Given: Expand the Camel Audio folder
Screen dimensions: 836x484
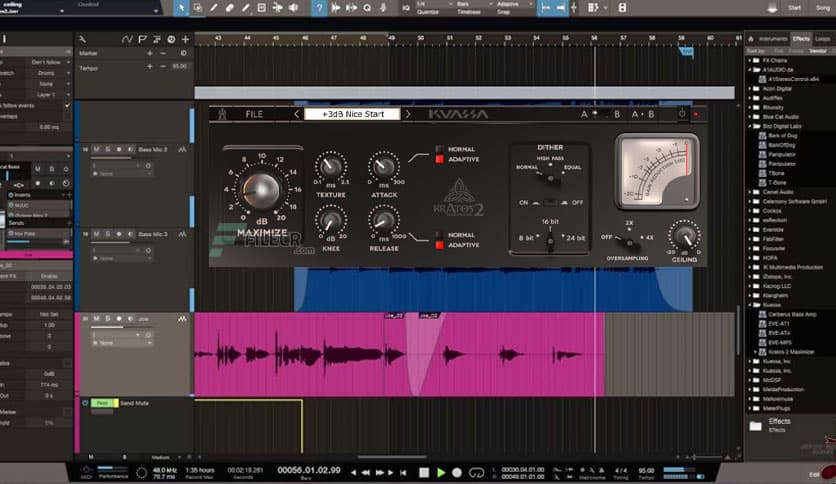Looking at the screenshot, I should coord(750,192).
